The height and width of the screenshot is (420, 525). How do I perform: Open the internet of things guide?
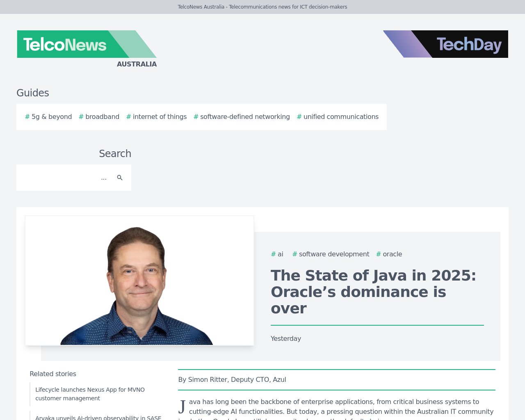[x=160, y=116]
